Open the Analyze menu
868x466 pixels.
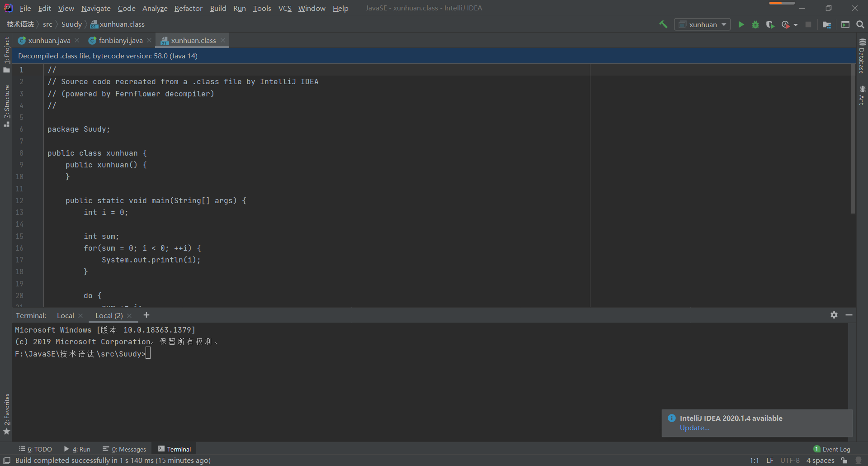pyautogui.click(x=155, y=8)
